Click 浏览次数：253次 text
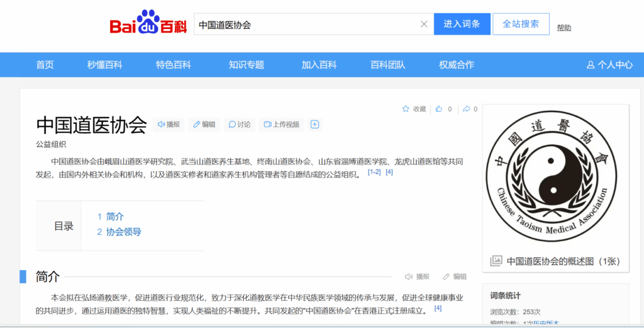Image resolution: width=644 pixels, height=328 pixels. [x=515, y=312]
